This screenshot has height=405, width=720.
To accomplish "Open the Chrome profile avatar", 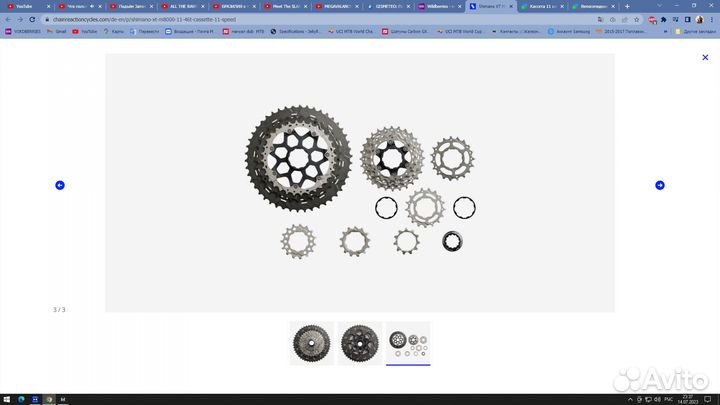I will (699, 20).
